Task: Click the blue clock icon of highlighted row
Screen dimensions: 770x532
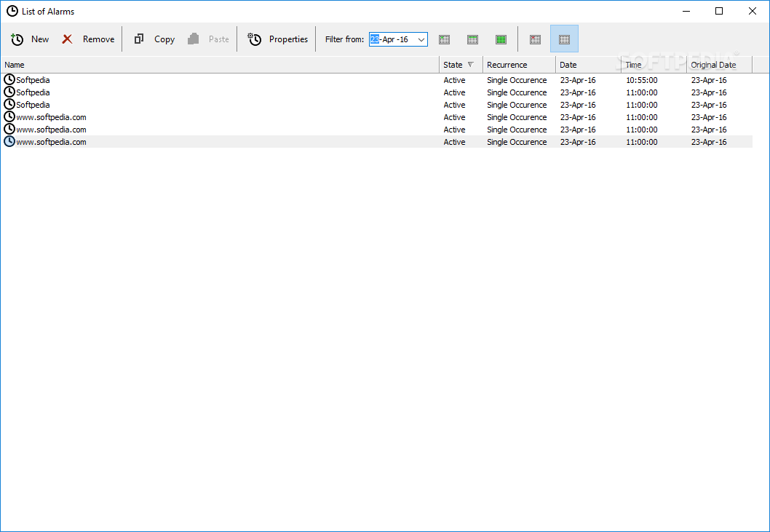Action: click(9, 141)
